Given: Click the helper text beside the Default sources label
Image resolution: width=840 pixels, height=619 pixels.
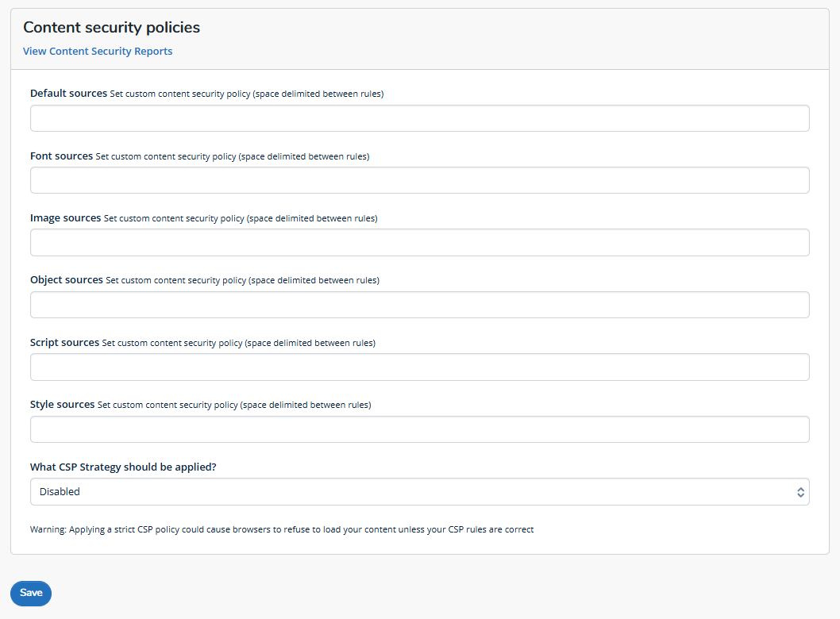Looking at the screenshot, I should 247,94.
